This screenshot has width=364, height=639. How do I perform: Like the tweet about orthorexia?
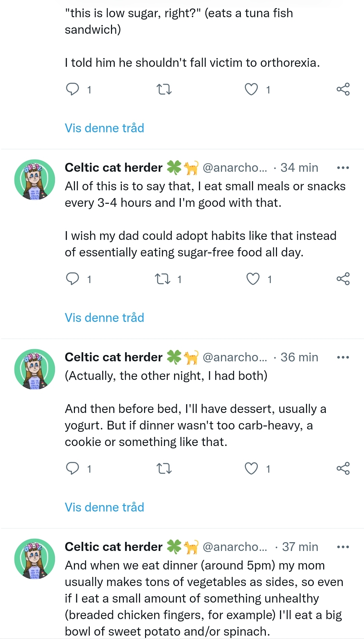tap(251, 89)
